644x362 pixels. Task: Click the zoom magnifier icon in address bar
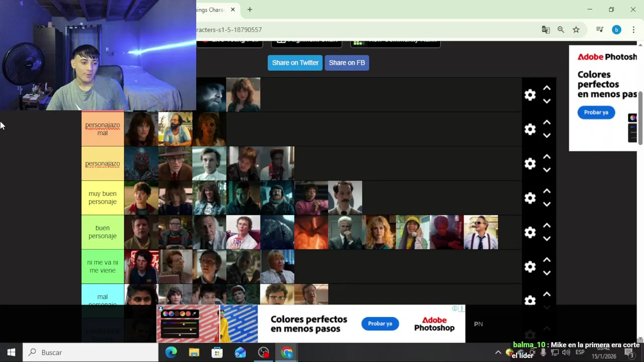pyautogui.click(x=561, y=30)
